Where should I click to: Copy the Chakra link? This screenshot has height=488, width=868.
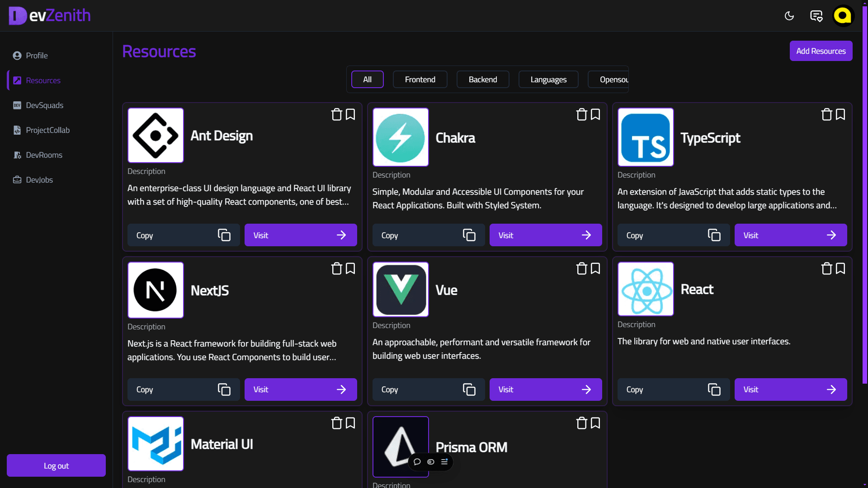[429, 235]
